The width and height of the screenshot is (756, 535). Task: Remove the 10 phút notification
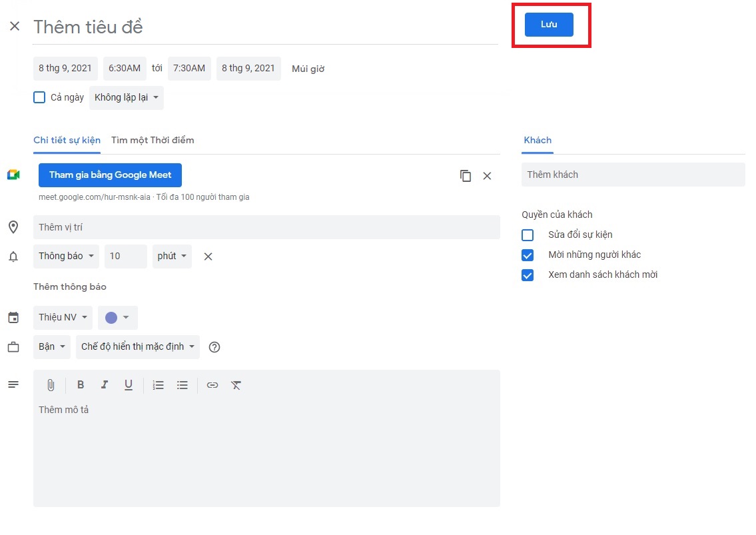208,257
